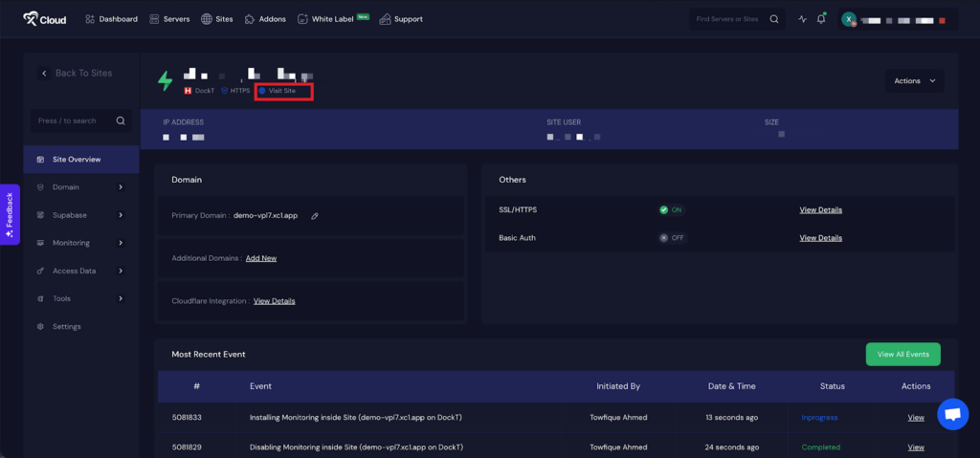The height and width of the screenshot is (458, 980).
Task: Click the sidebar search magnifier icon
Action: 121,121
